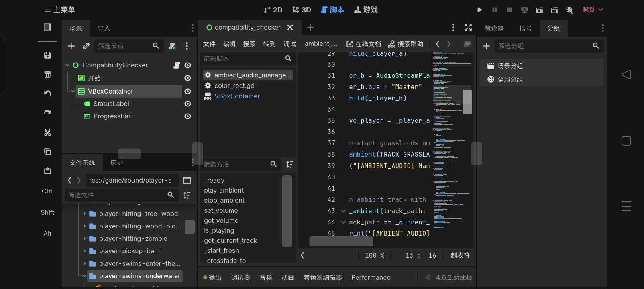Open script attached to CompatibilityChecker
Screen dimensions: 644x289
pyautogui.click(x=177, y=65)
